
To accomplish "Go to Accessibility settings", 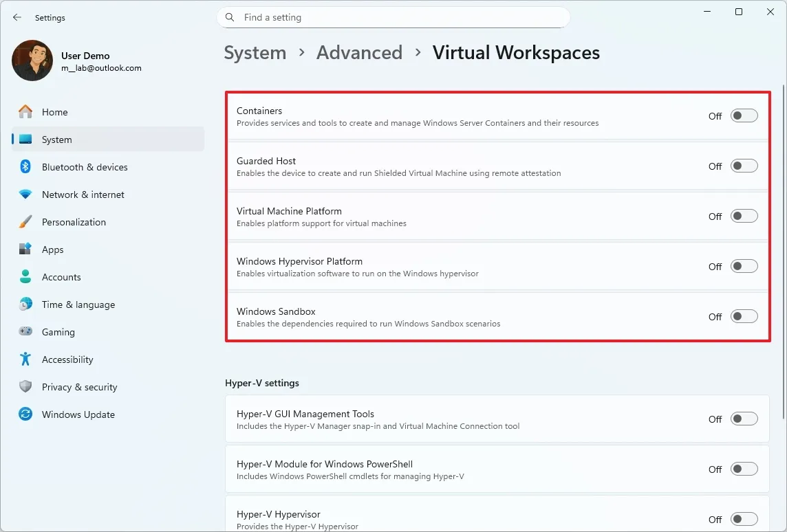I will click(67, 359).
